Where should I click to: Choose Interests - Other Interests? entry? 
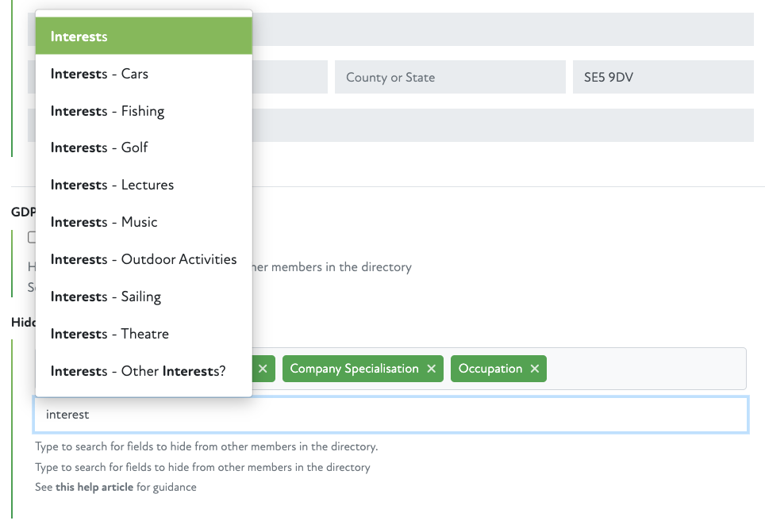(143, 371)
